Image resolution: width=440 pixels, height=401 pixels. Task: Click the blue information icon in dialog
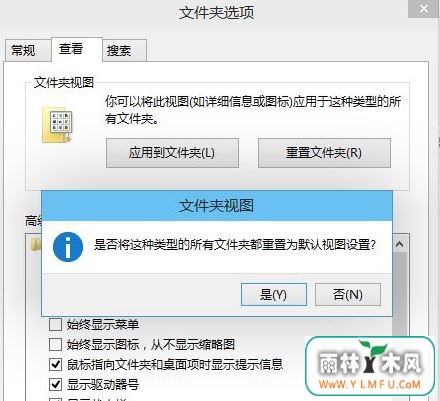click(68, 247)
